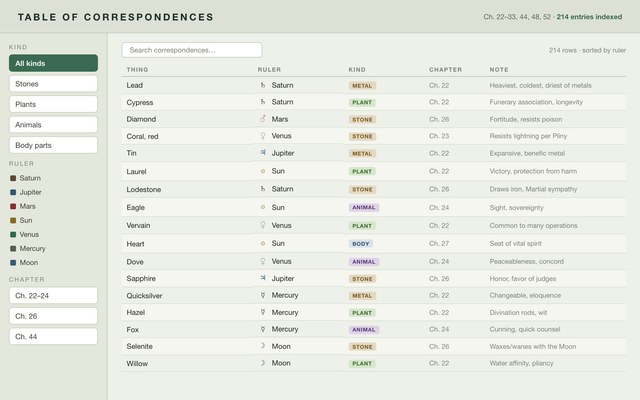Click the Saturn glyph in the Cypress row

point(263,102)
